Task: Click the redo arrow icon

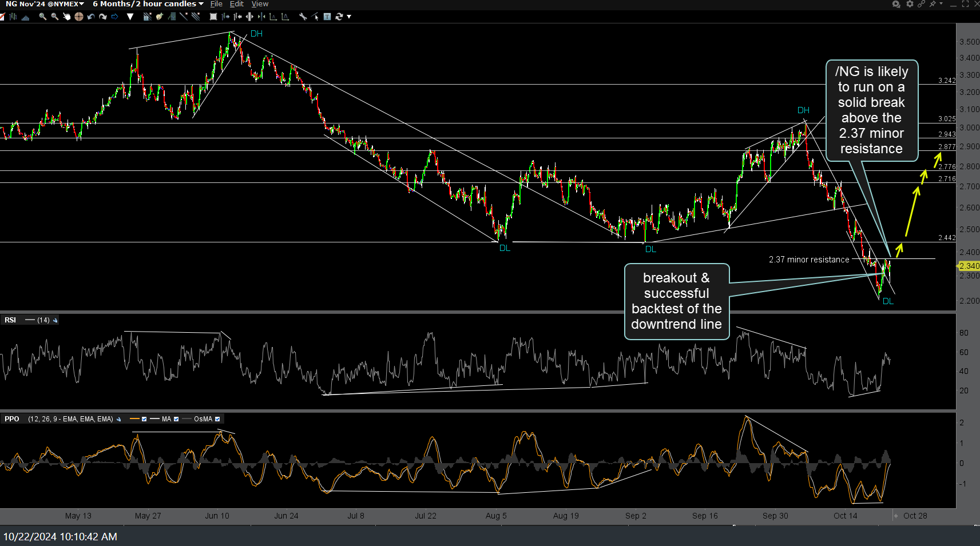Action: point(103,17)
